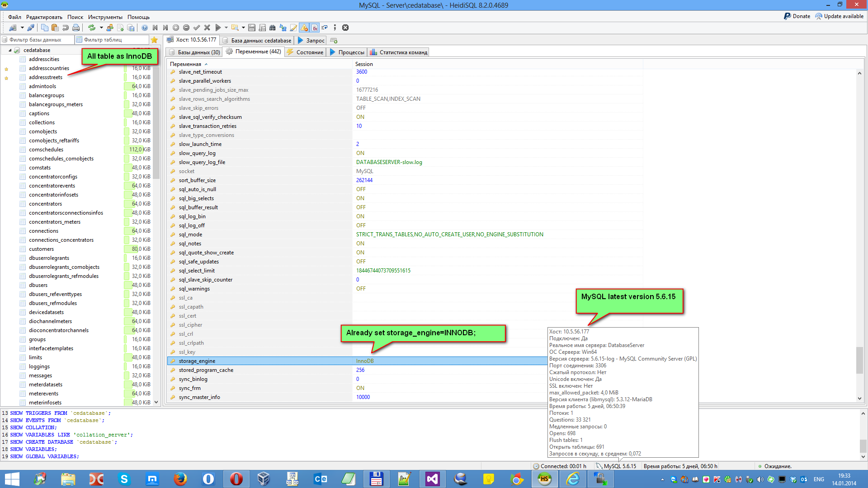Click the Save floppy disk icon
This screenshot has height=488, width=868.
[252, 28]
